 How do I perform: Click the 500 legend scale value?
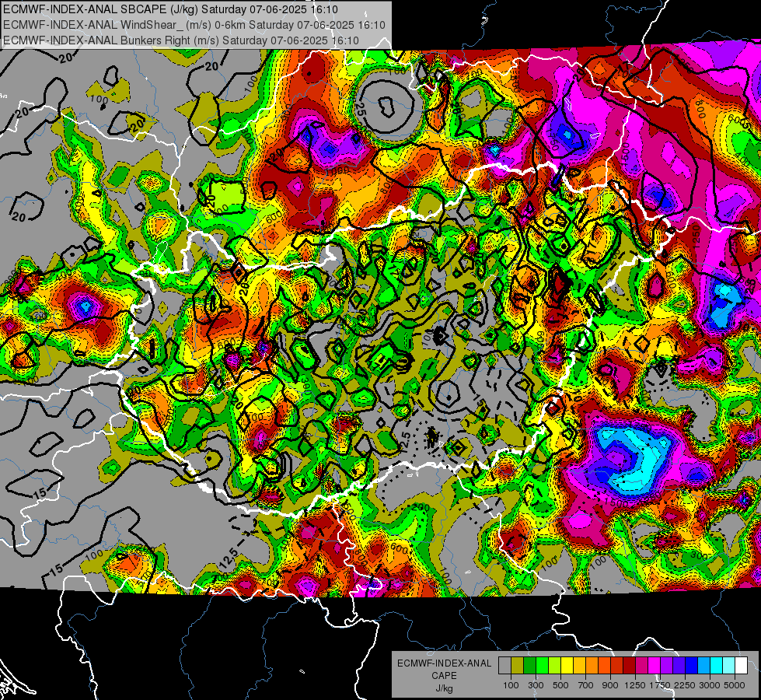[560, 685]
